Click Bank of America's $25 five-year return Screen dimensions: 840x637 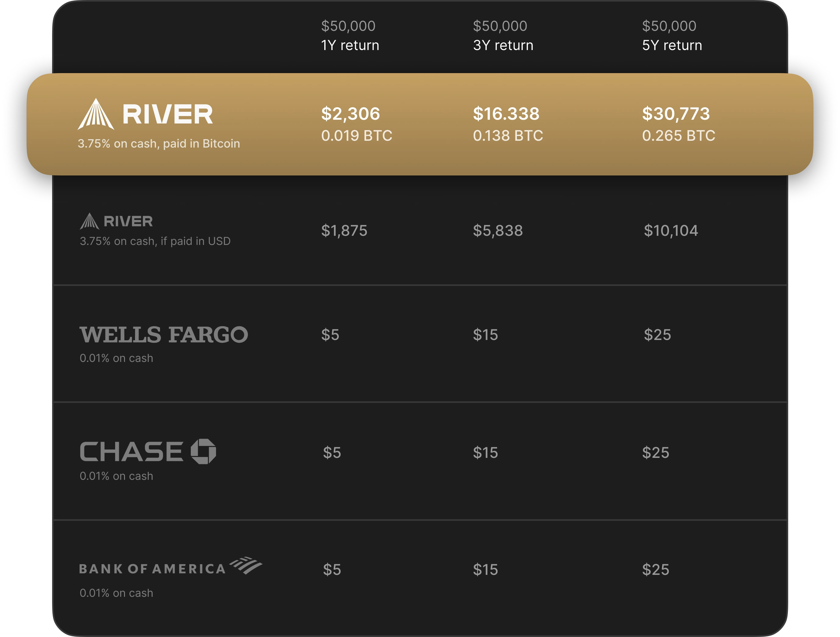click(x=655, y=569)
